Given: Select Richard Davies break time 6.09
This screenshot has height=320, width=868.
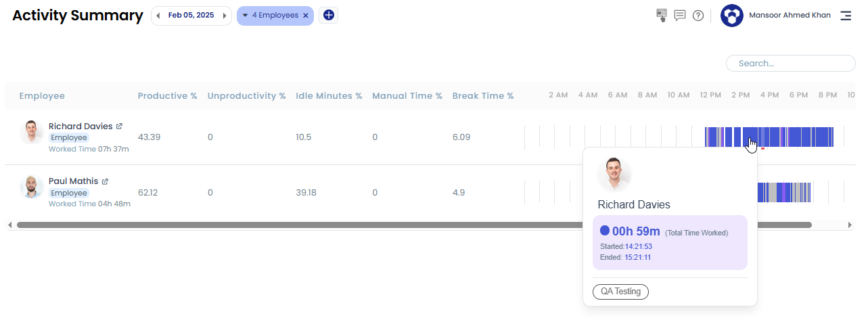Looking at the screenshot, I should coord(461,137).
